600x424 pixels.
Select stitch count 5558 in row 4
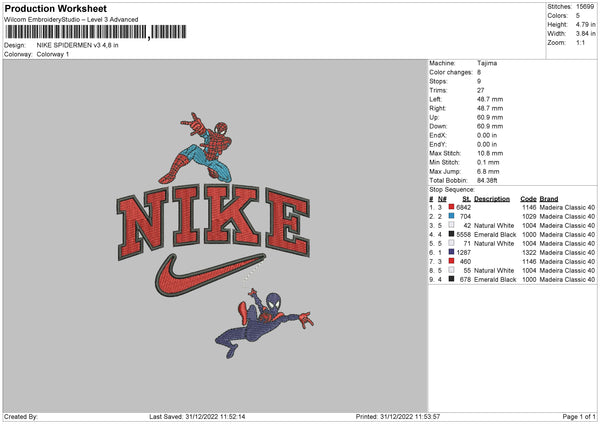tap(463, 234)
